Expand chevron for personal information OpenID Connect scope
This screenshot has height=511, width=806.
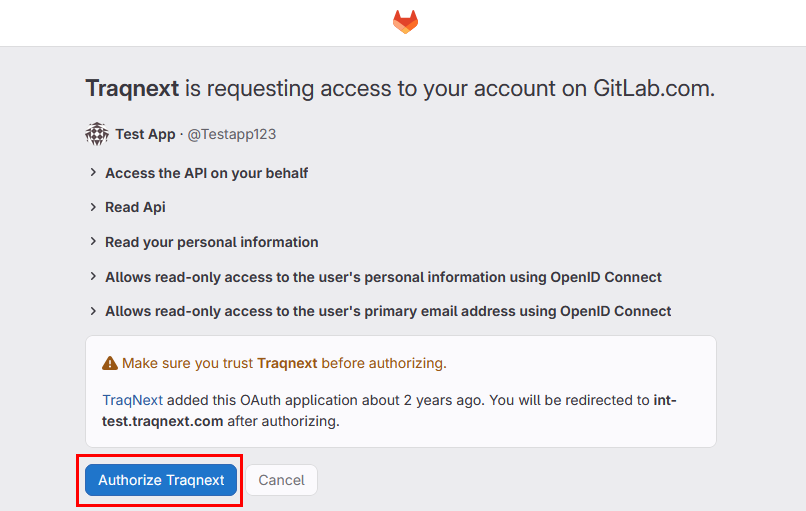(x=94, y=277)
